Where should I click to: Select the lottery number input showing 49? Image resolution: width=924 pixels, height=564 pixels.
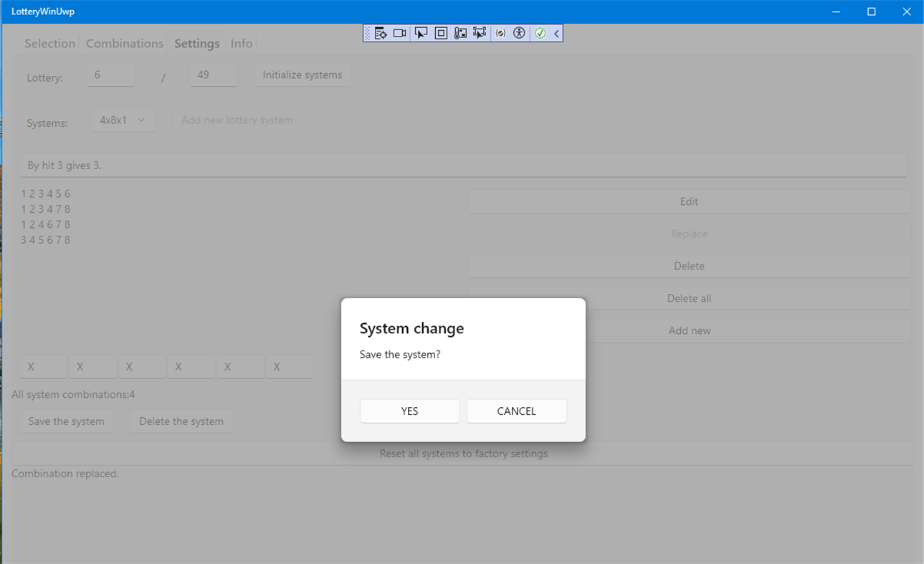[x=213, y=74]
